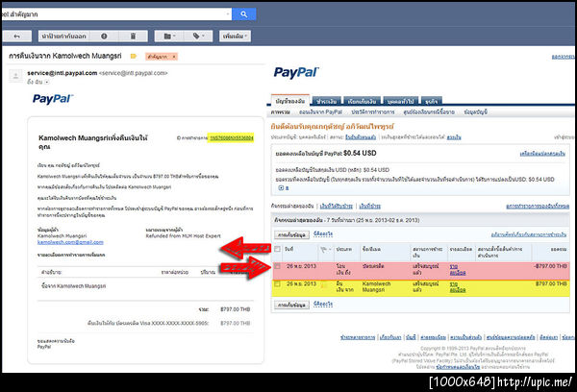Toggle the select-all checkbox in table header
This screenshot has height=392, width=577.
pyautogui.click(x=278, y=249)
